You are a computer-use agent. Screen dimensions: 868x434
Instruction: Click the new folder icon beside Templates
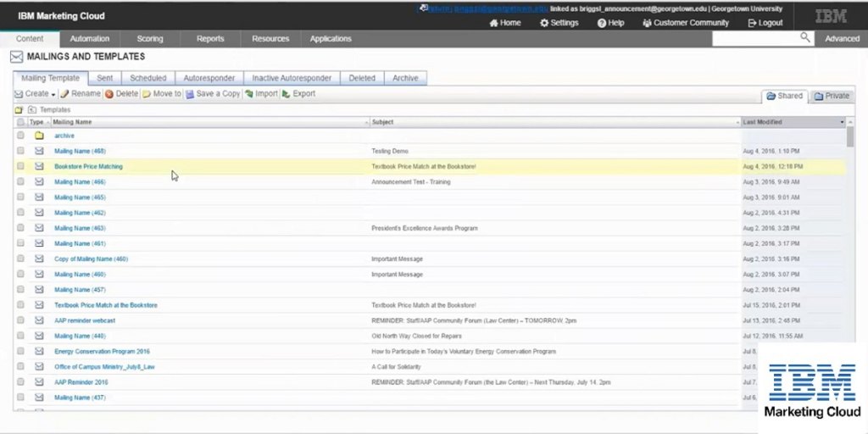[19, 109]
